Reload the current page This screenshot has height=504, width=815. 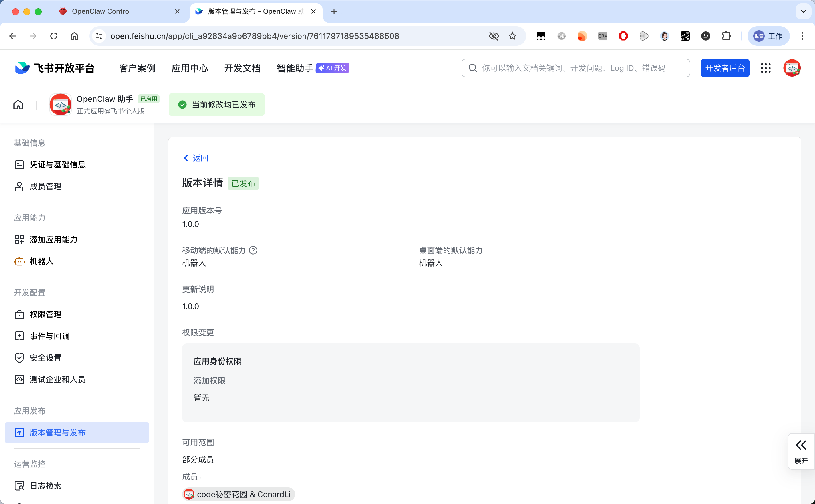coord(53,36)
